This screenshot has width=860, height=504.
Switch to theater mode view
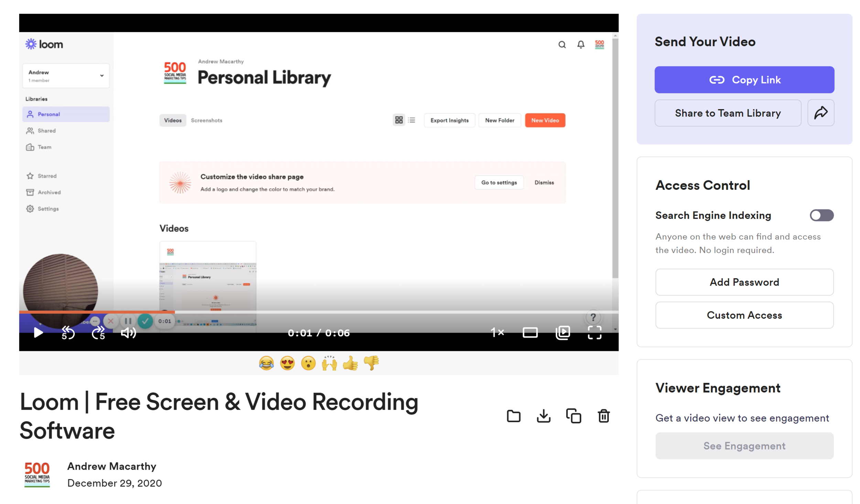tap(530, 333)
